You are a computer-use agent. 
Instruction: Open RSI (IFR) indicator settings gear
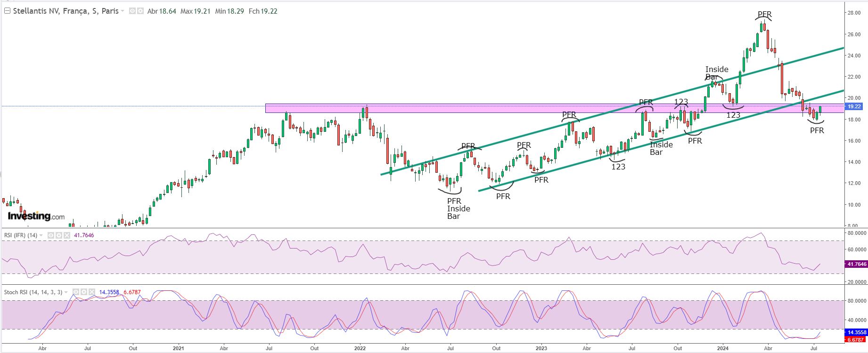coord(59,235)
